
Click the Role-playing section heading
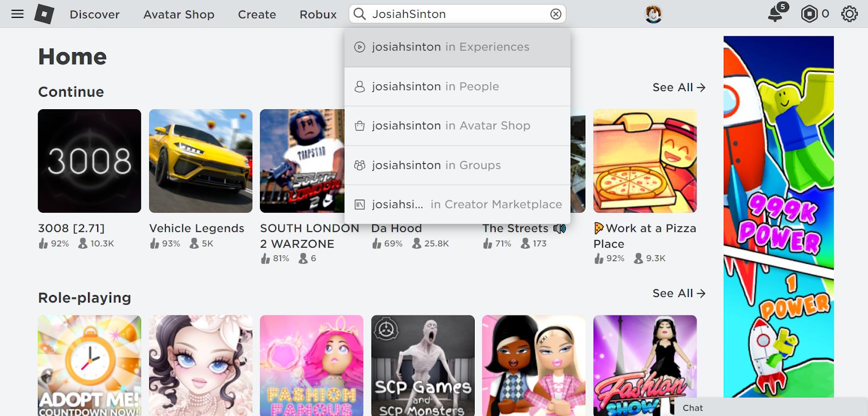pos(85,298)
